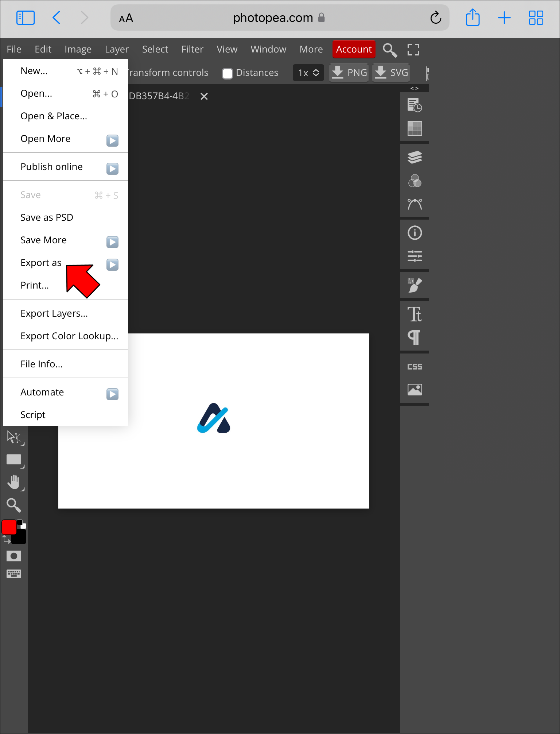Open the Swatches panel icon
The height and width of the screenshot is (734, 560).
pos(415,128)
